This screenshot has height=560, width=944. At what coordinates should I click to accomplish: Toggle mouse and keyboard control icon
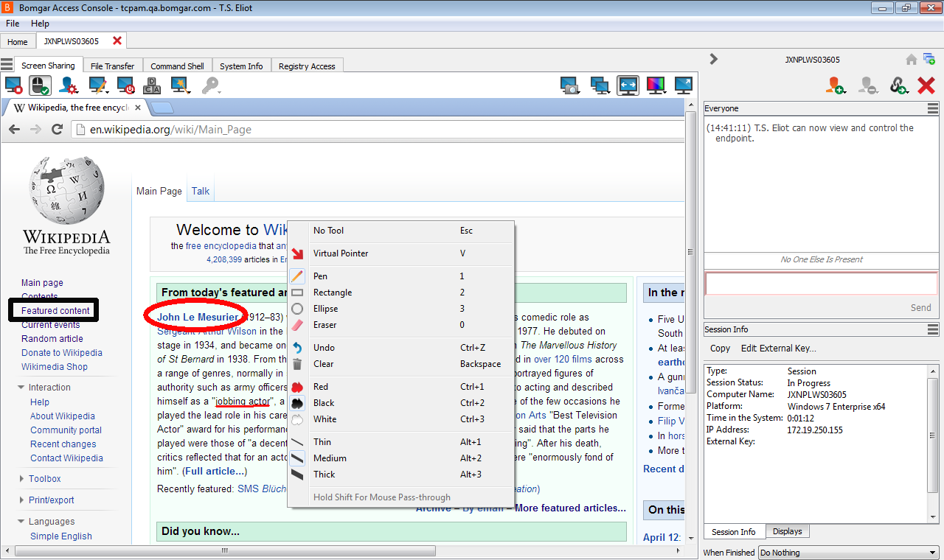click(41, 86)
